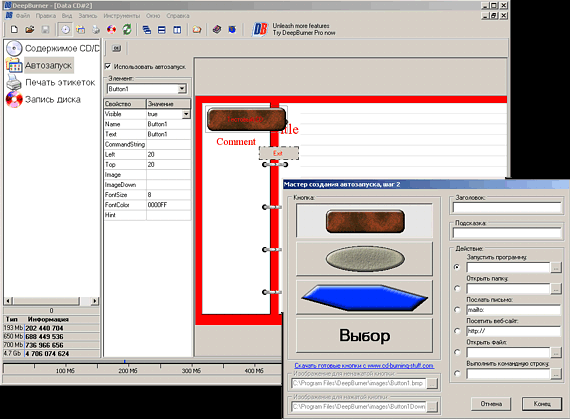Open Содержимое CD/DVD section
The height and width of the screenshot is (419, 570).
coord(53,48)
